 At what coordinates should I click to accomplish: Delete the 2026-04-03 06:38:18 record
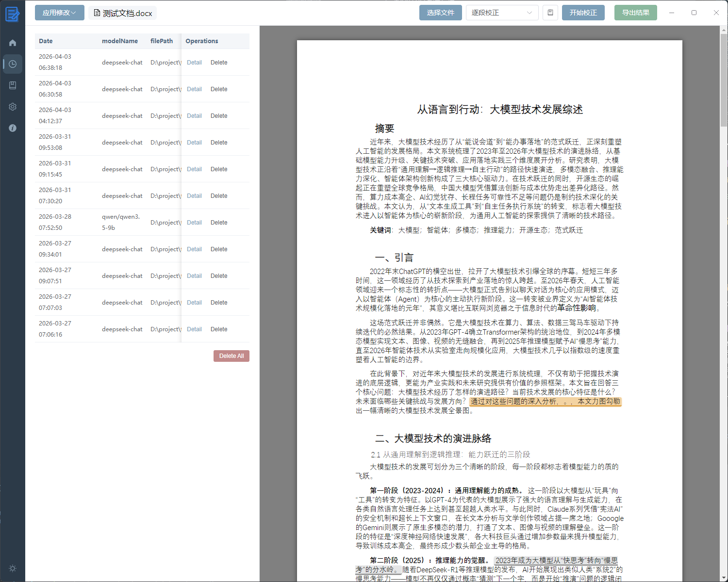[x=219, y=63]
